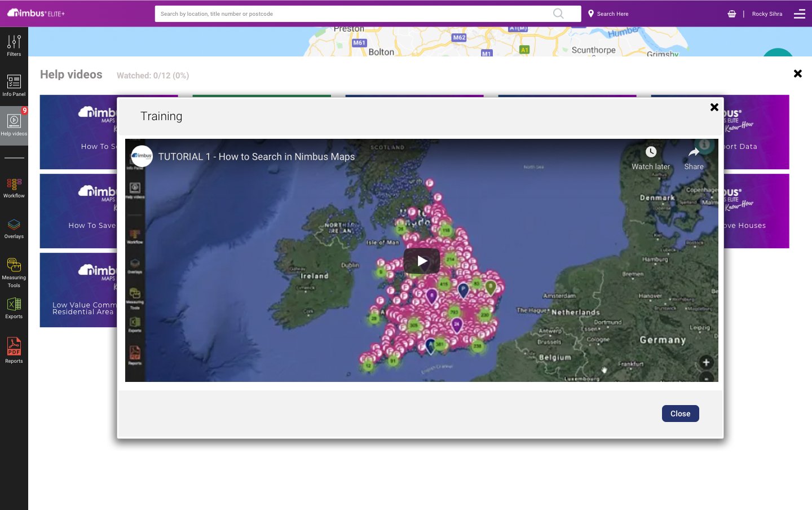Viewport: 812px width, 510px height.
Task: Click the Training dialog title
Action: click(161, 116)
